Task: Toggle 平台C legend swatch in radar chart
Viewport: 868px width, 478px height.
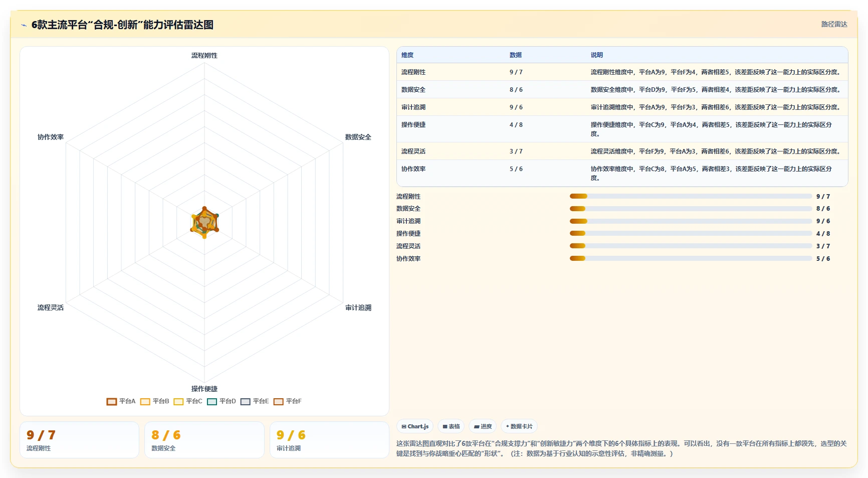Action: pyautogui.click(x=178, y=401)
